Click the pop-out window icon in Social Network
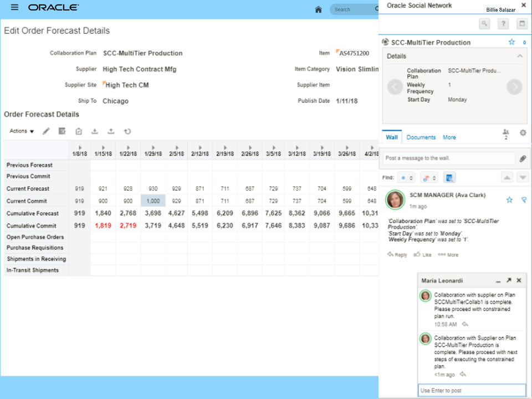532x399 pixels. pyautogui.click(x=522, y=24)
